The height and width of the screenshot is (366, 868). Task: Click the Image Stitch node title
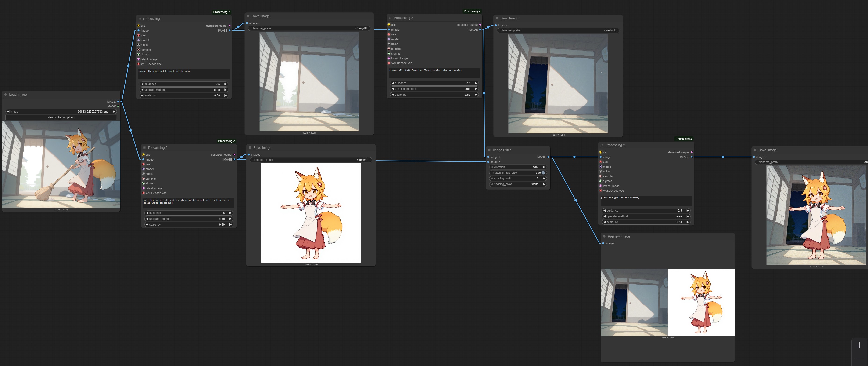point(502,150)
